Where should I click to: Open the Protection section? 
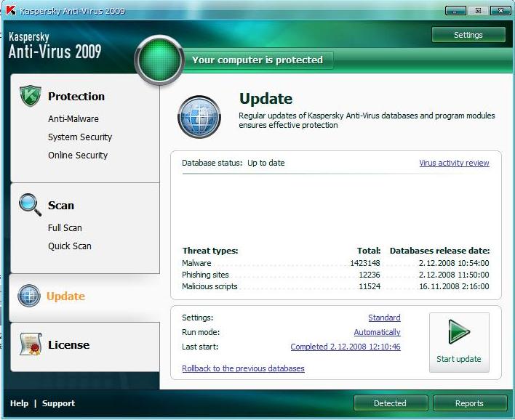point(76,97)
